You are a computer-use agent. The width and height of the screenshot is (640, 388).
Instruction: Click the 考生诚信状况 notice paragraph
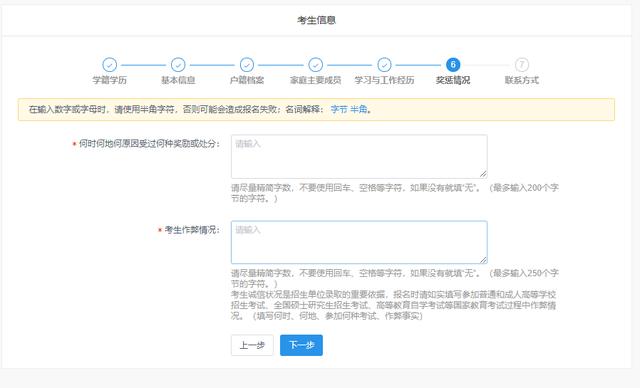(393, 305)
